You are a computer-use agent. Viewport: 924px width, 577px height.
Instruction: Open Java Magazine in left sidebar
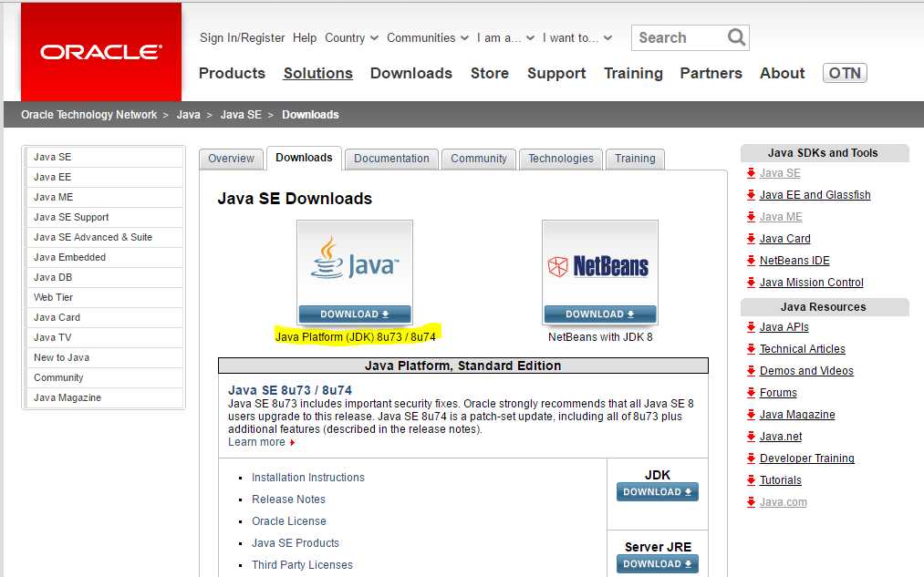(105, 397)
